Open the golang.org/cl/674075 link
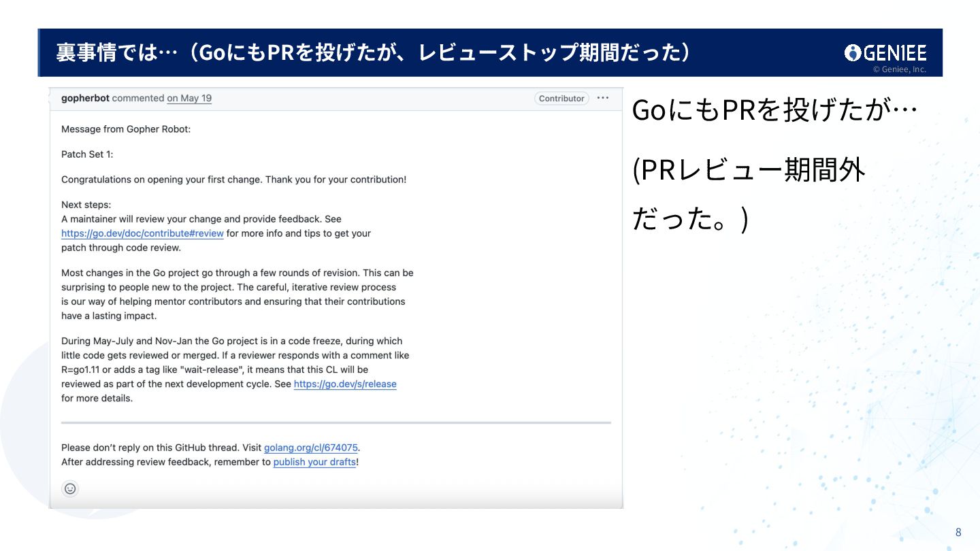 point(311,448)
